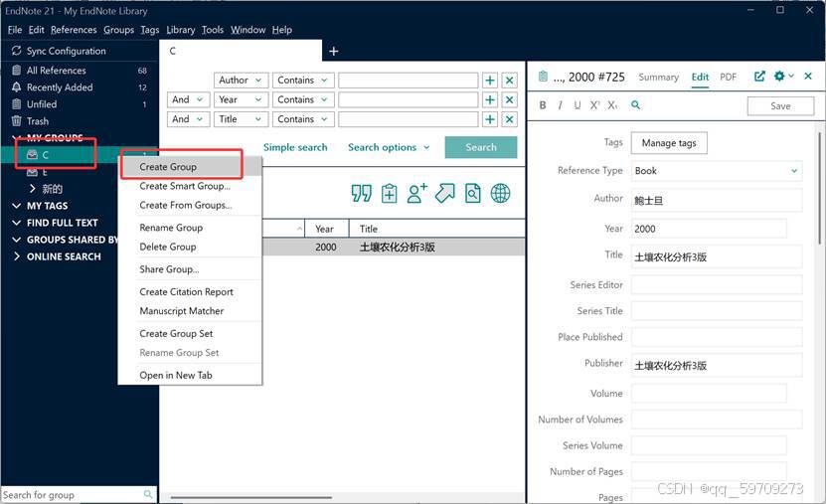Click the Save button
This screenshot has height=504, width=826.
click(x=780, y=105)
